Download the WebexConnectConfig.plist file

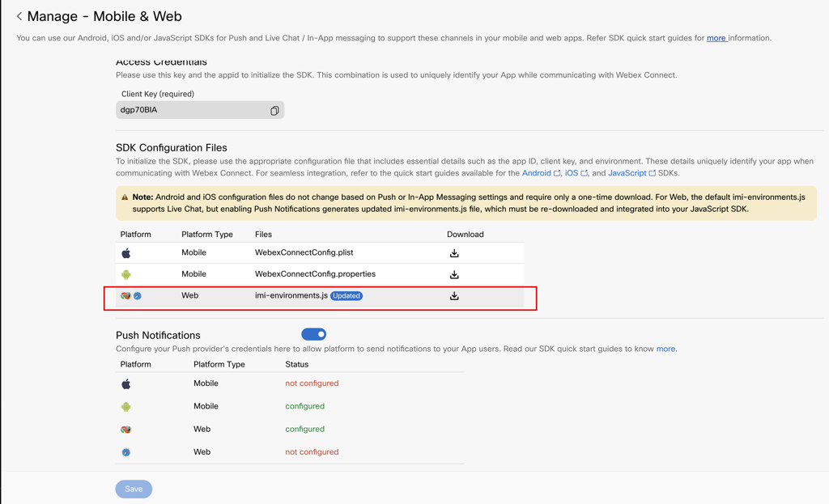[454, 252]
